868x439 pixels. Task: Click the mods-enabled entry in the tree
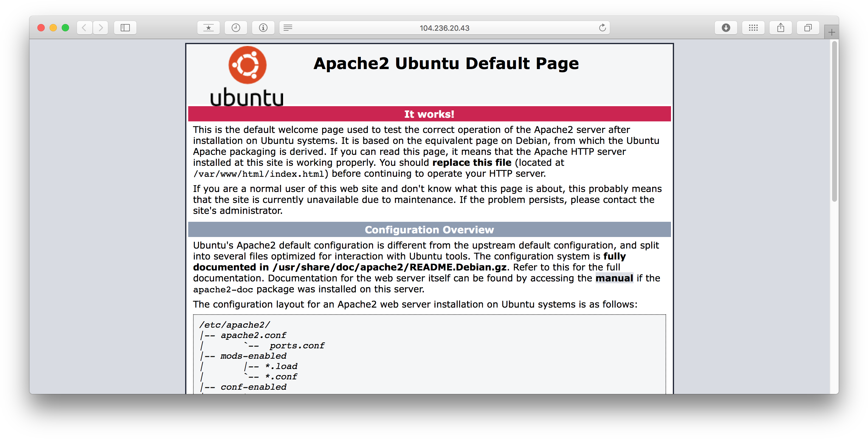253,356
